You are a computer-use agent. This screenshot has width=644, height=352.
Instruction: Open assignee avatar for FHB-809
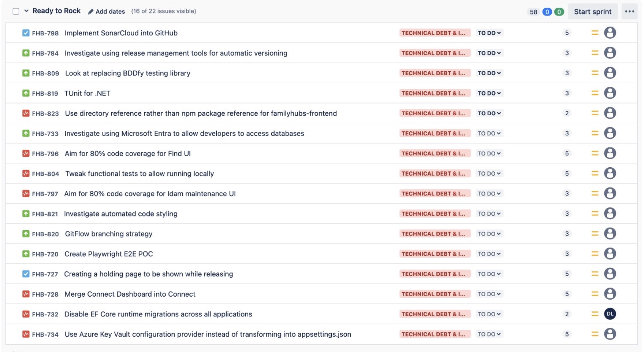[610, 73]
